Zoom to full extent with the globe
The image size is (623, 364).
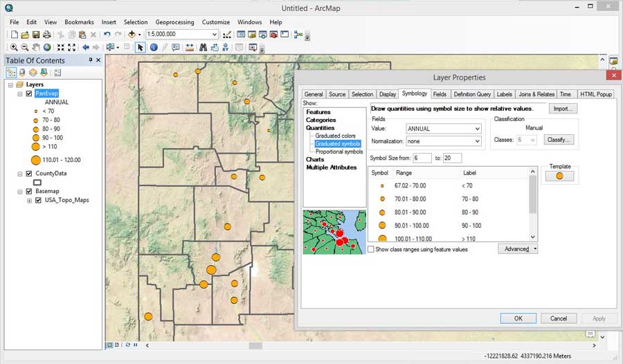(47, 47)
